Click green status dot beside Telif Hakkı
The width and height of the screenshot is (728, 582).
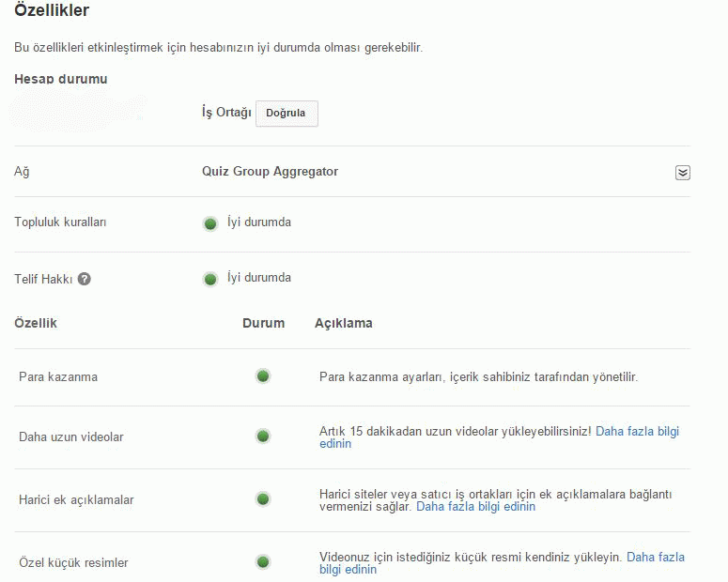click(210, 279)
